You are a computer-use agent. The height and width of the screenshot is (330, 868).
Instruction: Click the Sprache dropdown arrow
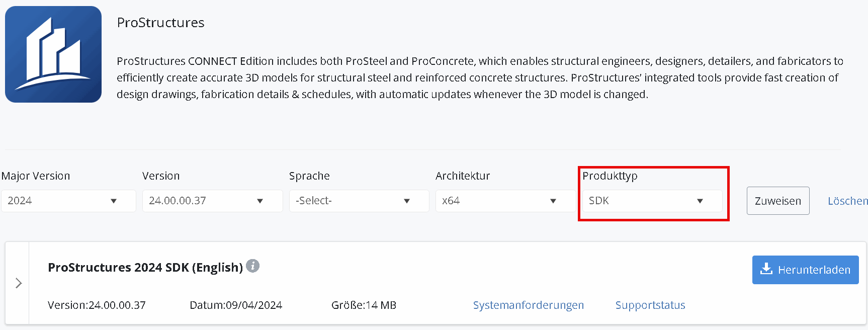pyautogui.click(x=407, y=201)
